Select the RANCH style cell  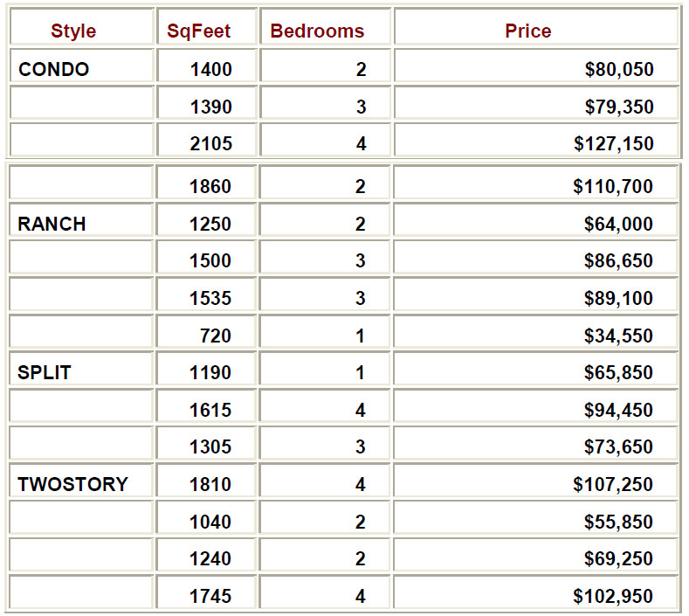(x=52, y=224)
